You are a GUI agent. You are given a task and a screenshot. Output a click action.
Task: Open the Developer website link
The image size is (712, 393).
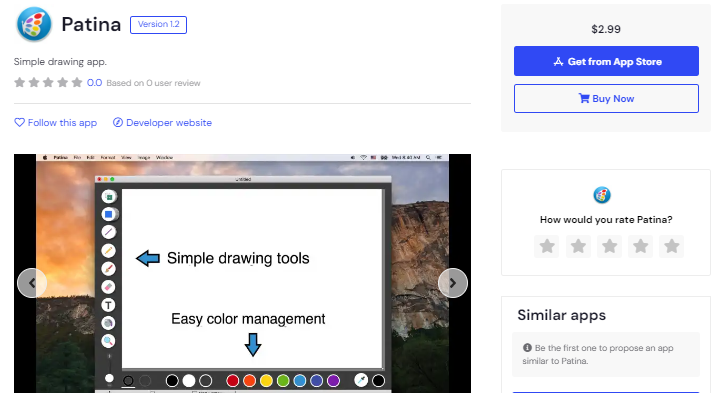[x=162, y=123]
